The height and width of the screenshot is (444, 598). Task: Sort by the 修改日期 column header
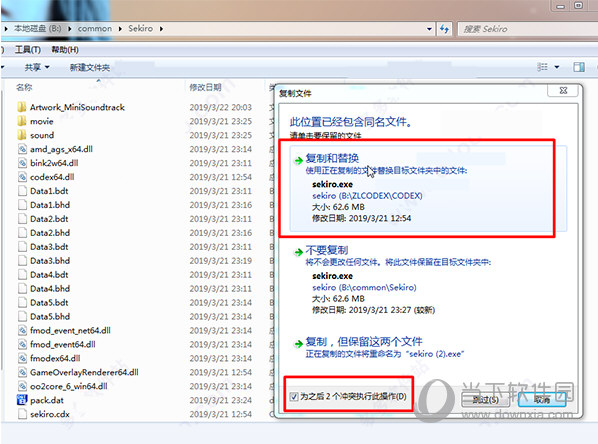click(x=205, y=87)
